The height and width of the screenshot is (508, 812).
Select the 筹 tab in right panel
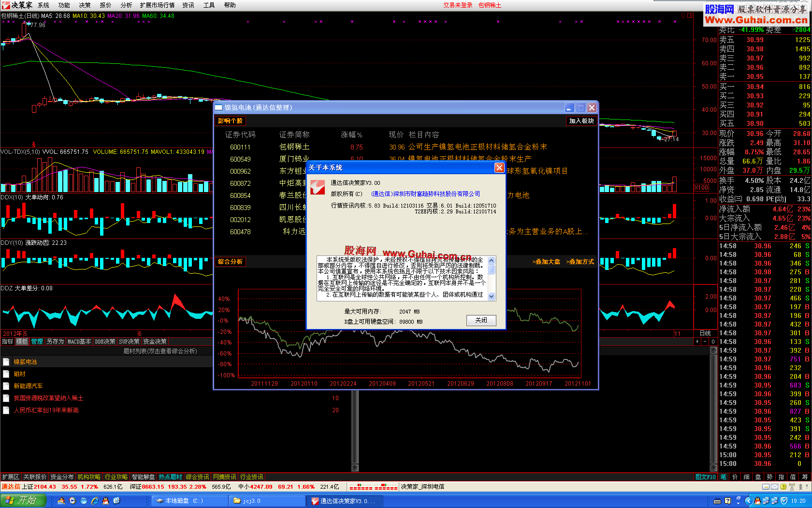coord(805,477)
